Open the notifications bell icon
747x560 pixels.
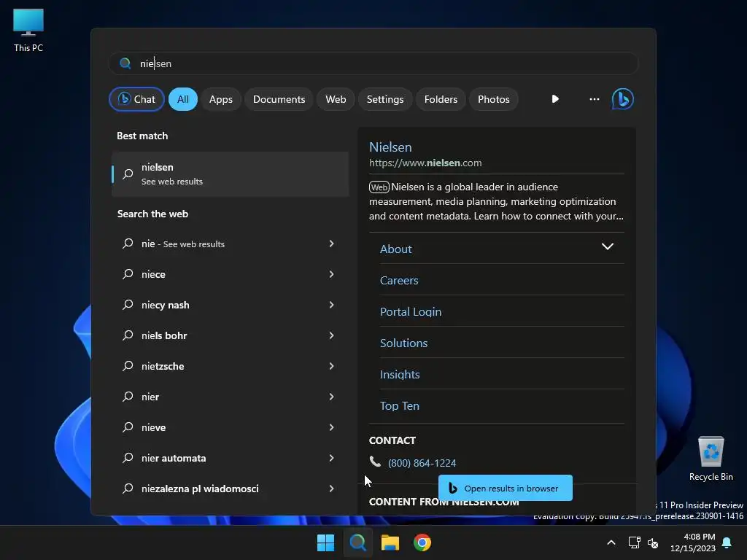[727, 542]
